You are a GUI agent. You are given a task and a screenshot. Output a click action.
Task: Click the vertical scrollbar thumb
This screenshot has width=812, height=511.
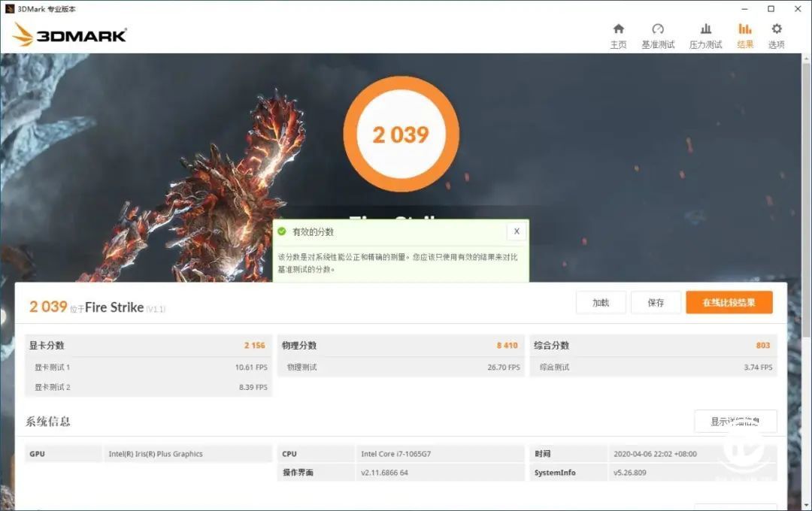coord(806,202)
